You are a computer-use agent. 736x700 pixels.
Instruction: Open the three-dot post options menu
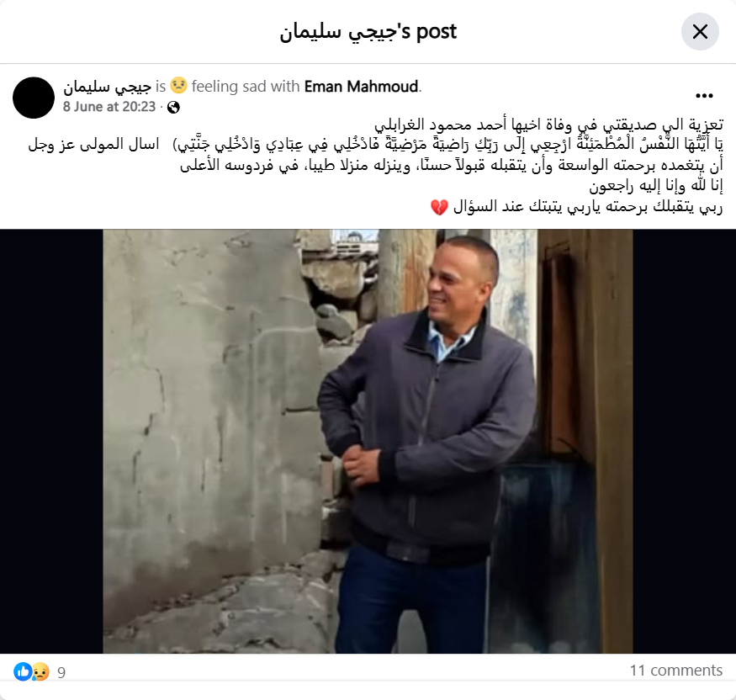[x=704, y=96]
